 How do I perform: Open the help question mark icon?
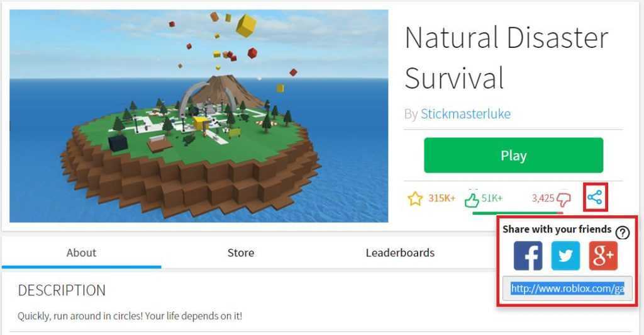623,232
